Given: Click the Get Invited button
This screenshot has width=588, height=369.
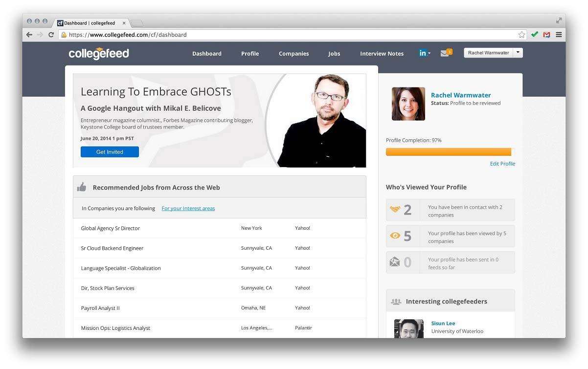Looking at the screenshot, I should click(x=110, y=152).
